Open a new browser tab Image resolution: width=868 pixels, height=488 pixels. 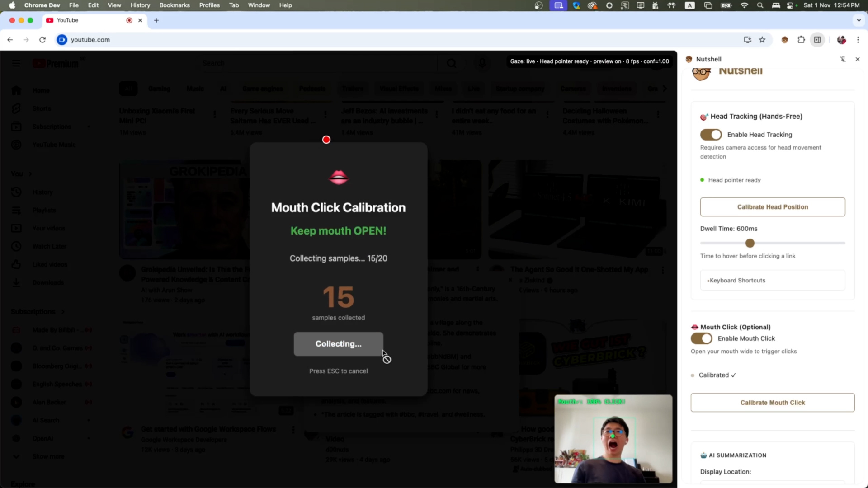pyautogui.click(x=156, y=20)
